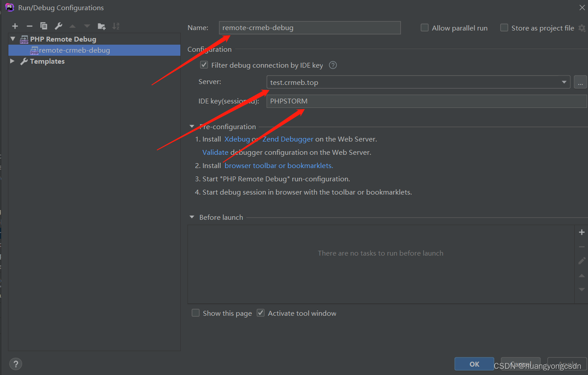Viewport: 588px width, 375px height.
Task: Click 'There are no tasks to run' text
Action: point(381,253)
